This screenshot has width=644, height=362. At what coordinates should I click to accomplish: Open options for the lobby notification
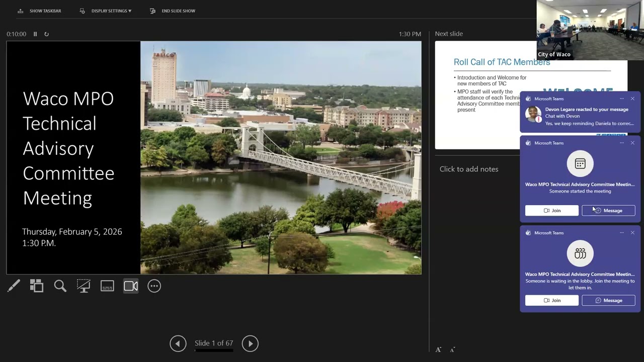[x=622, y=233]
